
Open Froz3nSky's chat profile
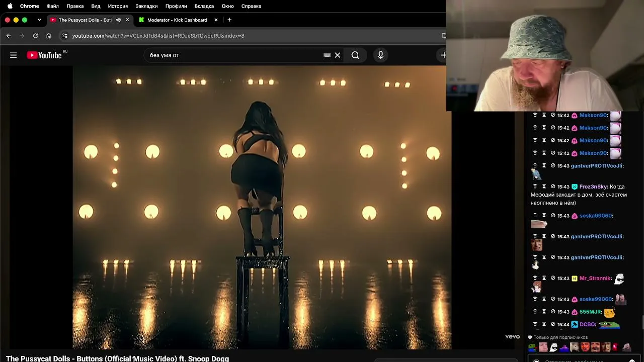593,187
